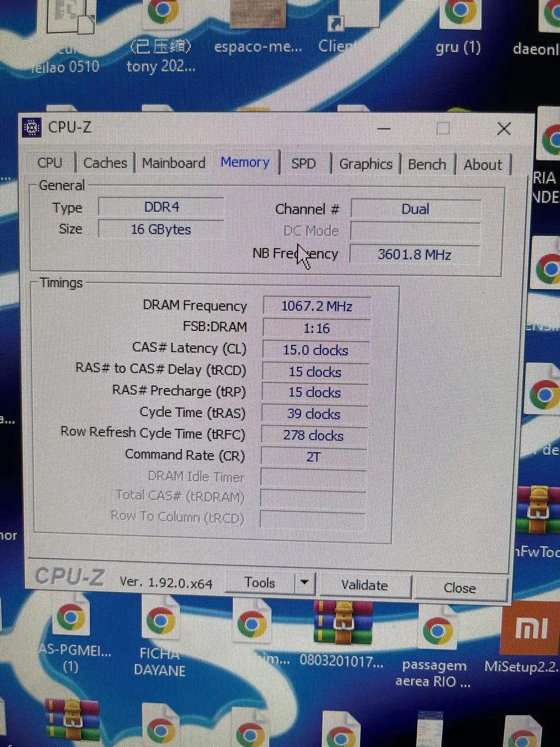Click the Close button in CPU-Z
Image resolution: width=560 pixels, height=747 pixels.
[x=460, y=588]
